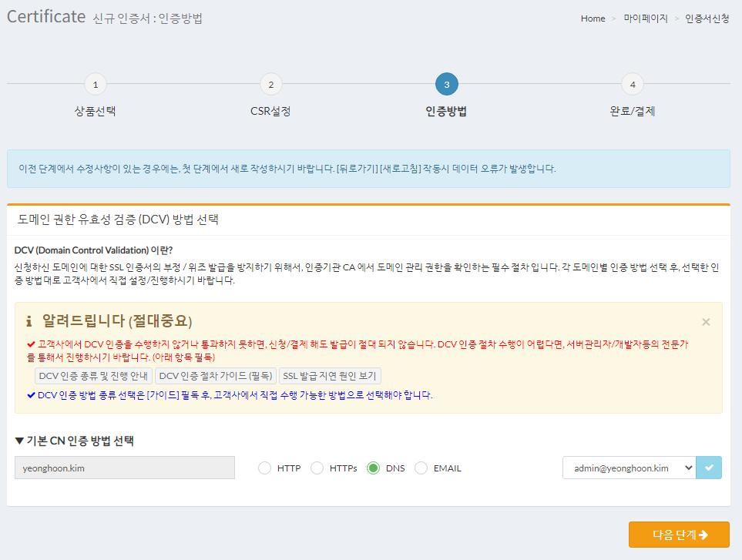
Task: Click step 4 circle for 완료/결제
Action: pos(632,84)
